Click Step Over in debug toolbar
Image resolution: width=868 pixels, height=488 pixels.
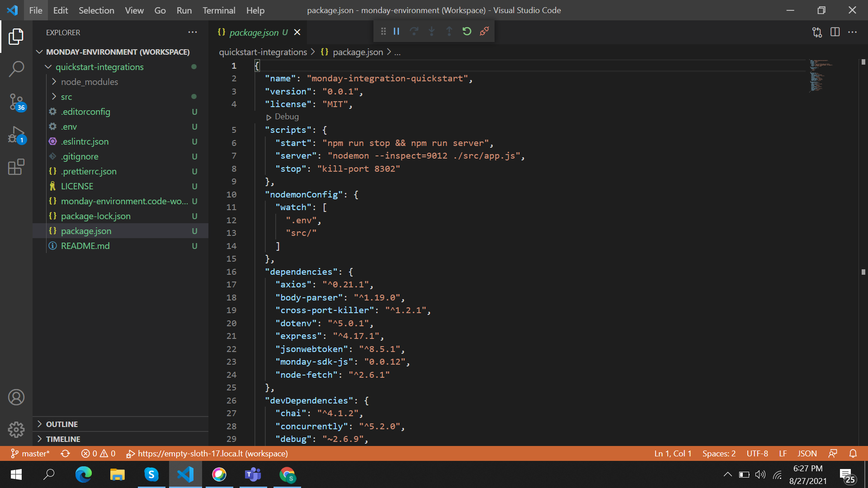click(414, 32)
